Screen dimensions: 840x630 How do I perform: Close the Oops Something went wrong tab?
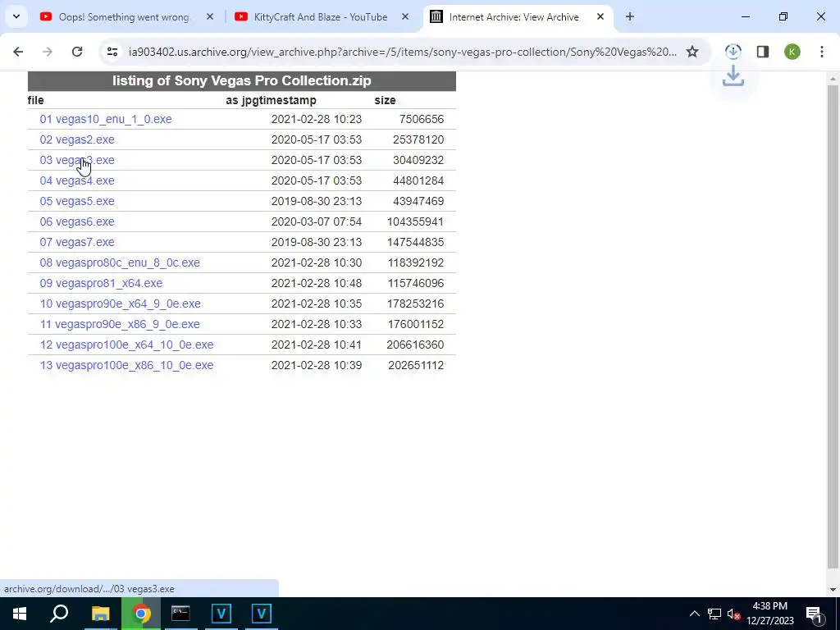click(x=210, y=17)
